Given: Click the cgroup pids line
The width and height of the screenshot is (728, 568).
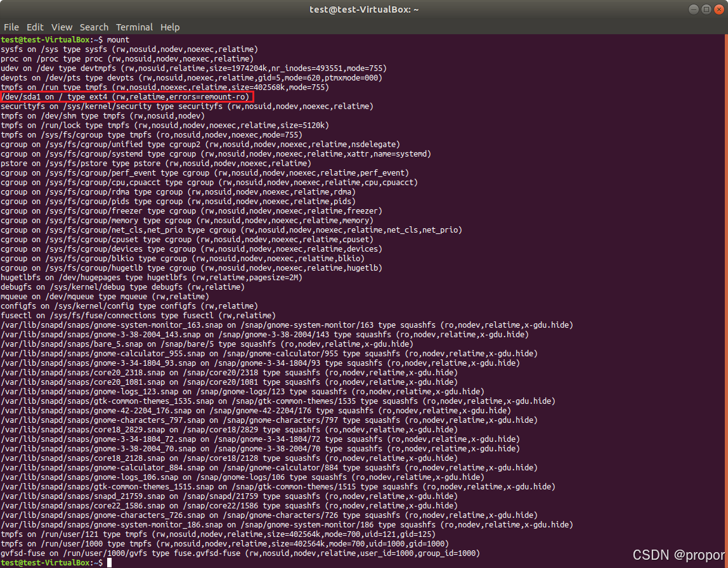Looking at the screenshot, I should (178, 202).
